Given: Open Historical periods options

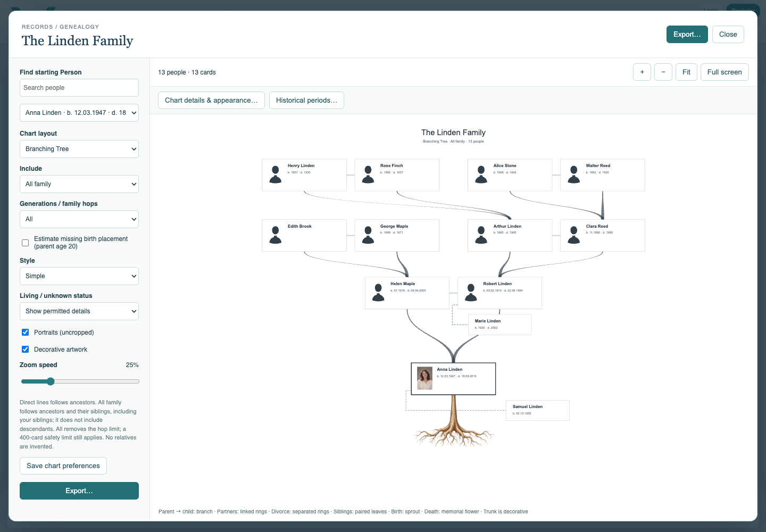Looking at the screenshot, I should (x=306, y=101).
